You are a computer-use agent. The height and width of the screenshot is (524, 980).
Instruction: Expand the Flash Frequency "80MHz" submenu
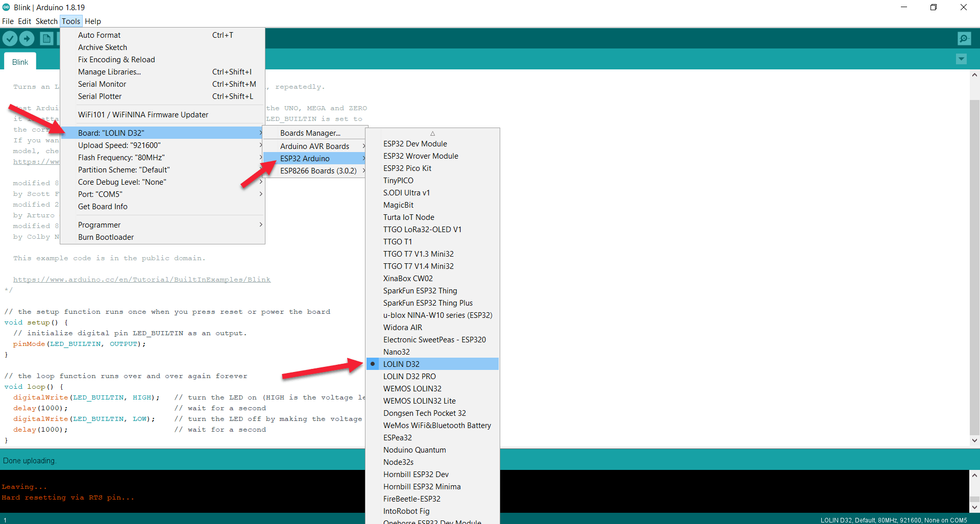click(162, 158)
